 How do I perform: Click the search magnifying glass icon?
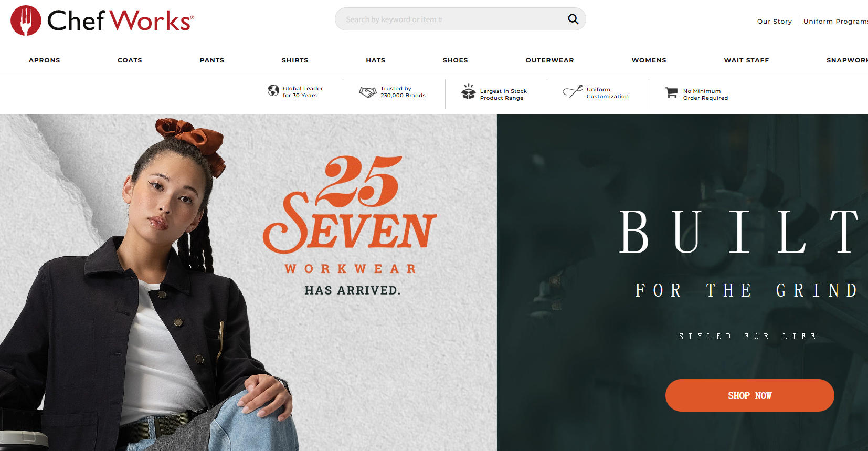click(573, 19)
